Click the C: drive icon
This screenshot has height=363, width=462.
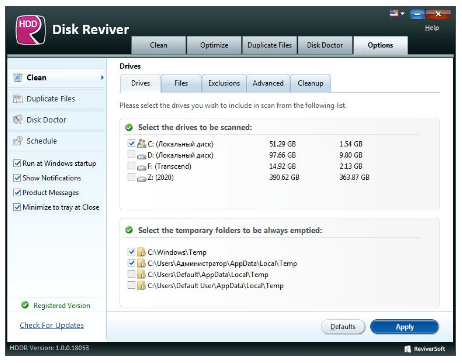(x=142, y=144)
